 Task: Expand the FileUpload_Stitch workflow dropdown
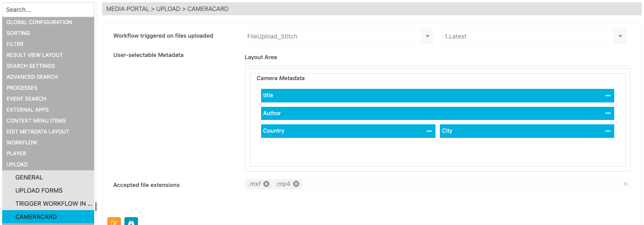(427, 36)
